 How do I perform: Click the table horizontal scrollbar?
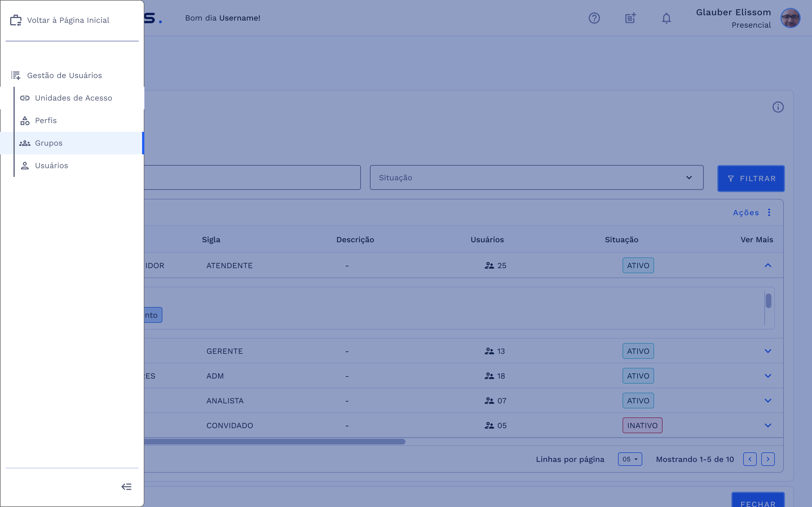click(x=273, y=442)
